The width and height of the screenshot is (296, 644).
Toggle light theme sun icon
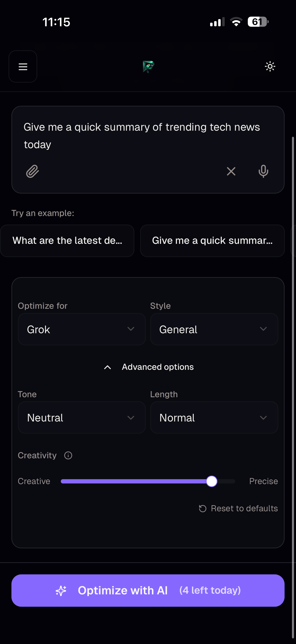click(x=270, y=66)
